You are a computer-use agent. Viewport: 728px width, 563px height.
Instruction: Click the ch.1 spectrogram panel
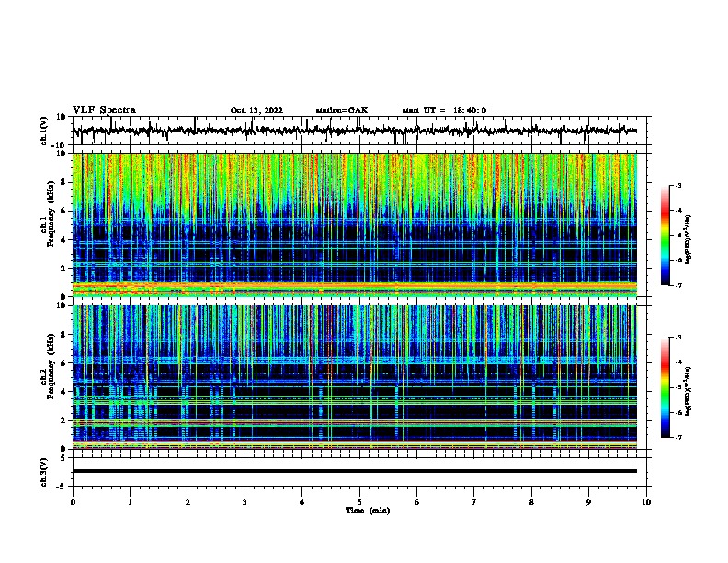(354, 224)
